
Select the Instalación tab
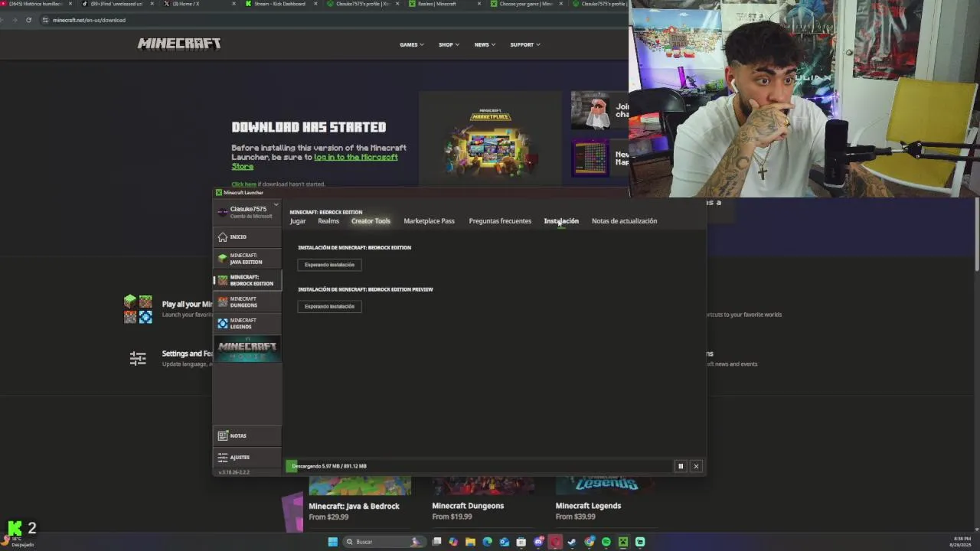coord(561,221)
